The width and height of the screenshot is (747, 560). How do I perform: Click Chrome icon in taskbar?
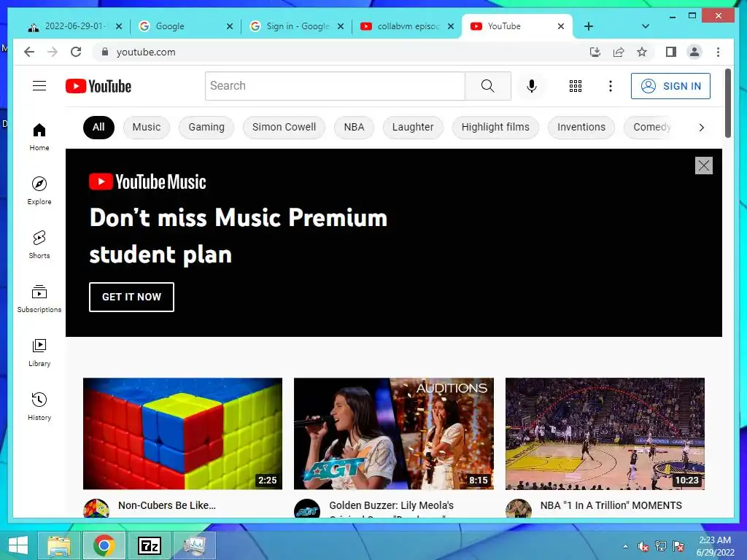point(104,545)
